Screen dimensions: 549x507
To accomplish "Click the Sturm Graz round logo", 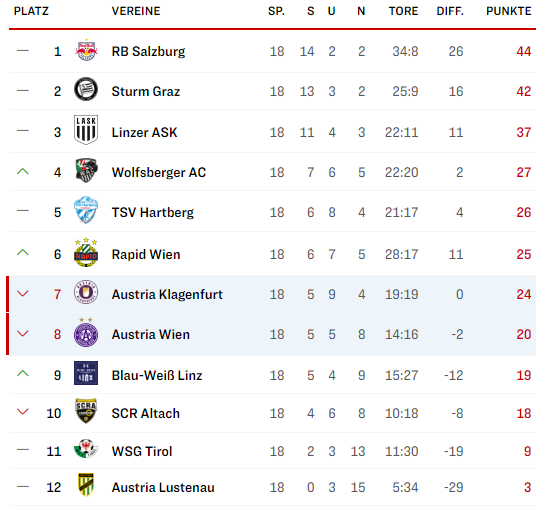I will coord(86,89).
